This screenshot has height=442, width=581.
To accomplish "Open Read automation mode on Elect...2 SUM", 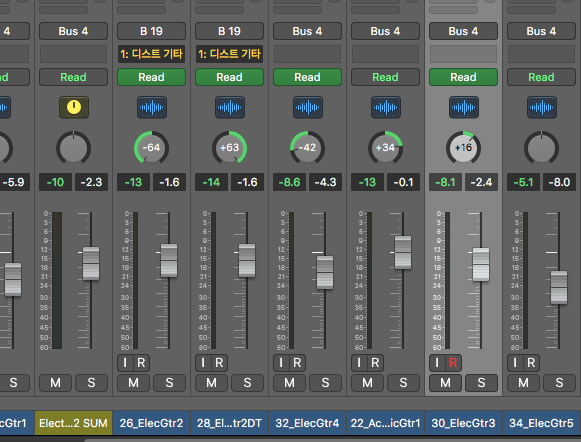I will pos(73,77).
